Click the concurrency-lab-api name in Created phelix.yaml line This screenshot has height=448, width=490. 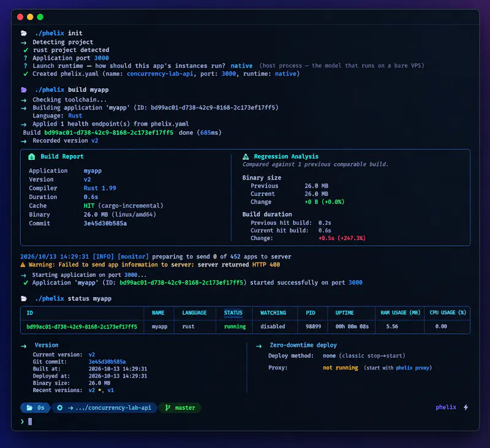tap(160, 74)
